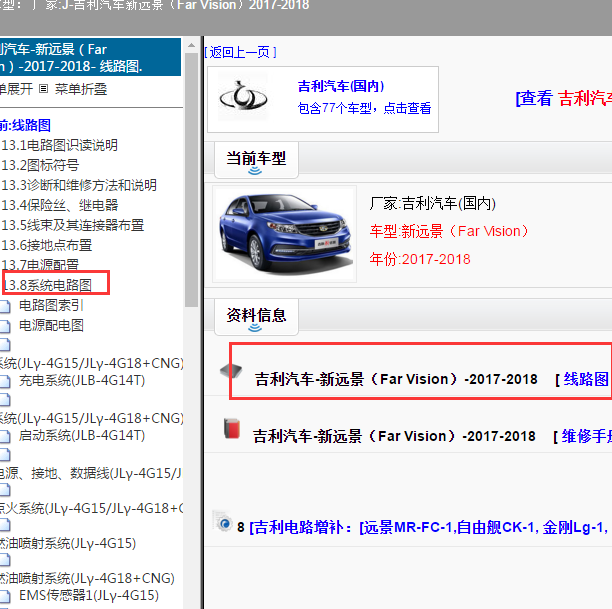Open the 吉利汽车(国内) brand link

(x=341, y=86)
